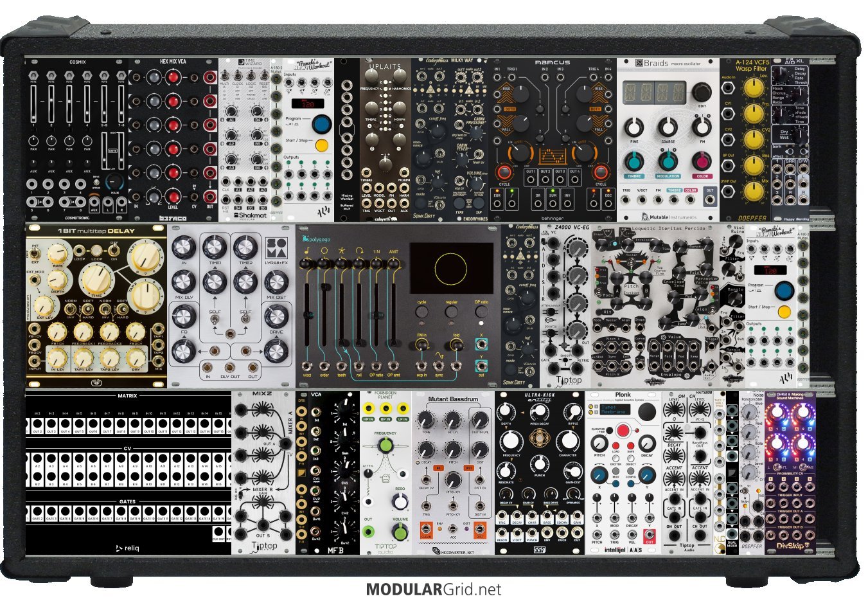Push the Polygogo regular button
Screen dimensions: 868x603
pos(452,312)
